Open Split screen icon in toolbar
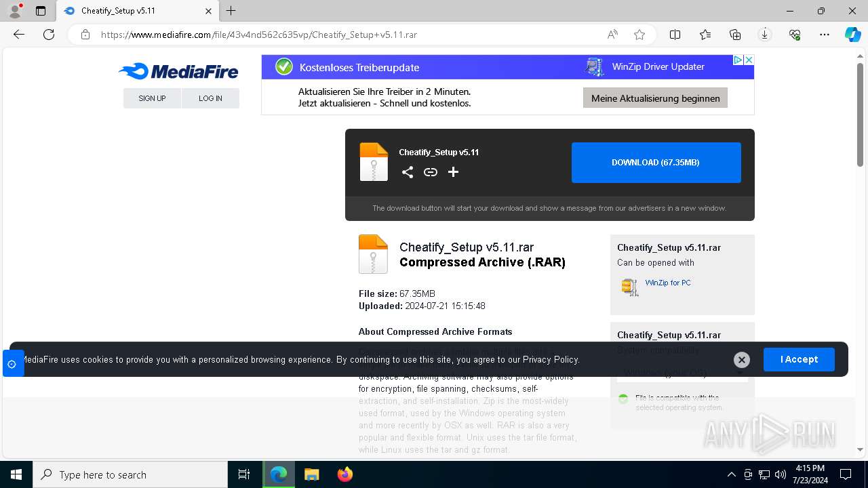Image resolution: width=868 pixels, height=488 pixels. point(675,35)
